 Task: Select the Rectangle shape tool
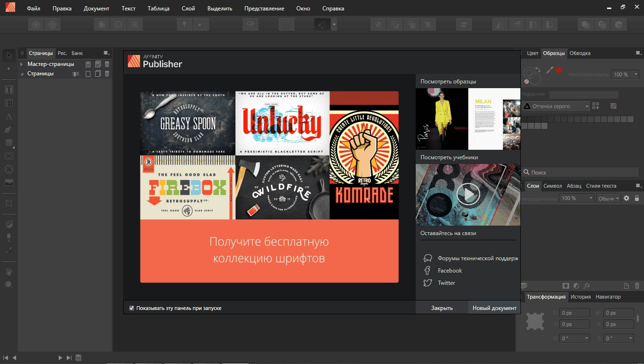[x=9, y=143]
